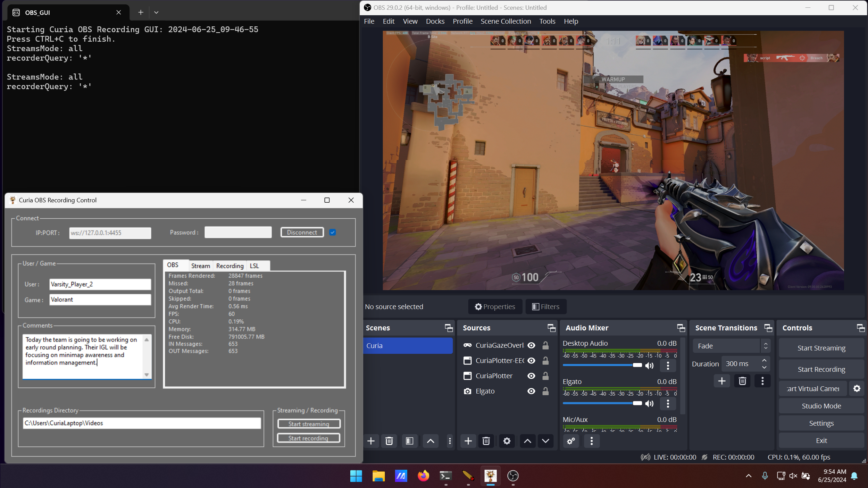Delete selected source with trash icon

point(486,441)
